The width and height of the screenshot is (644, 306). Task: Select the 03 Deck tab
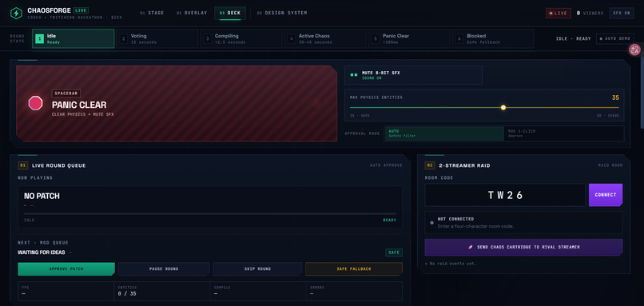[x=230, y=13]
